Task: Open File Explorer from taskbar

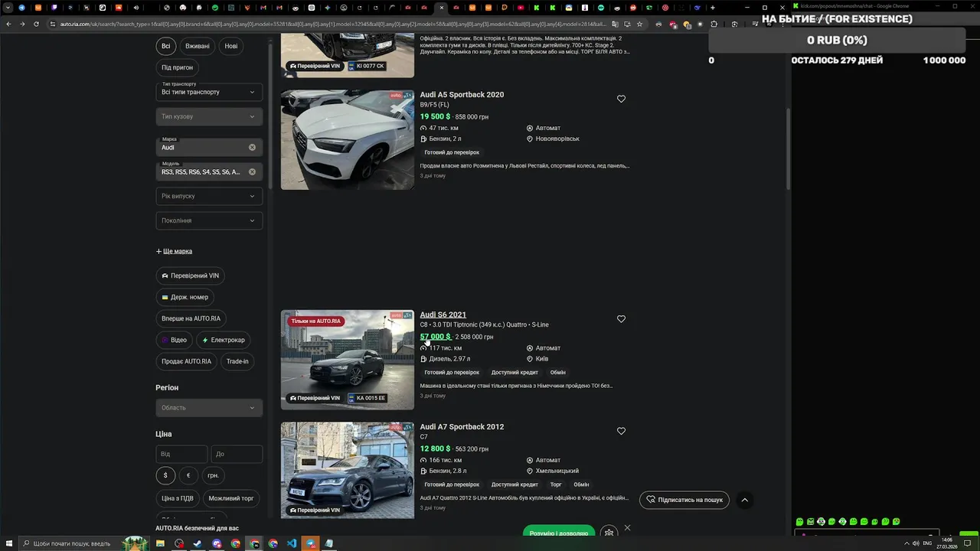Action: pos(160,543)
